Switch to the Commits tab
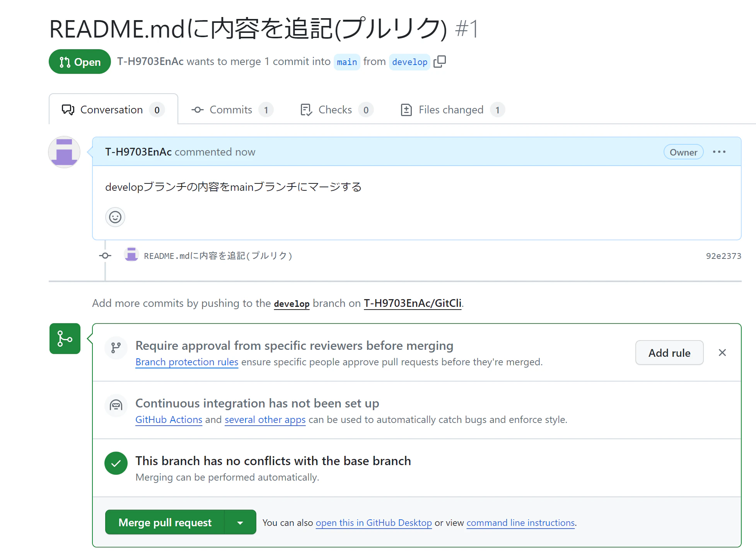 pos(231,110)
